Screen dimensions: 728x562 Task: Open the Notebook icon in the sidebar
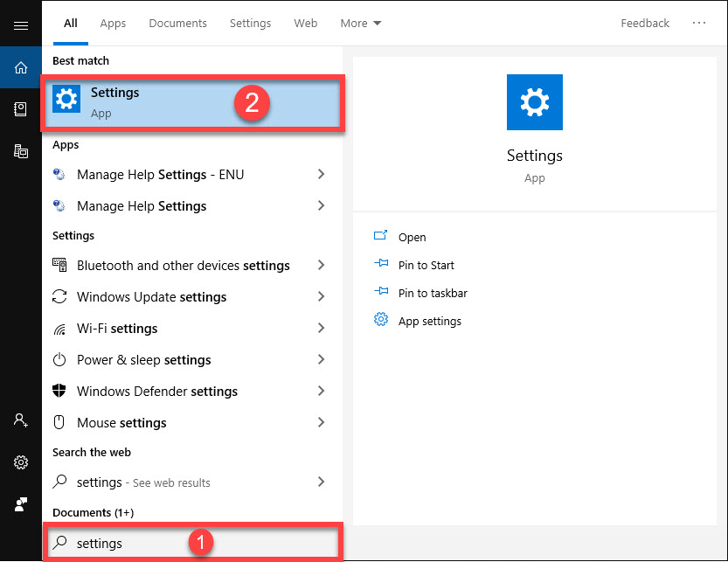pos(20,109)
